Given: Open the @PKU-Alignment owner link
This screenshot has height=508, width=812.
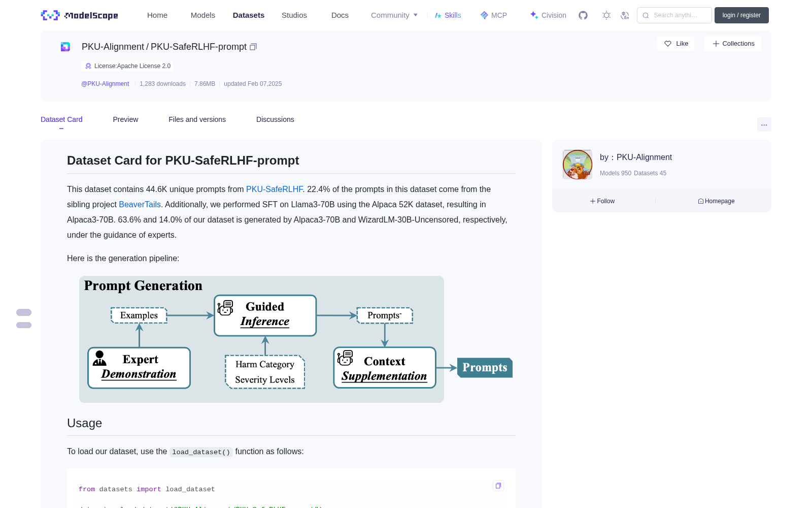Looking at the screenshot, I should tap(105, 84).
